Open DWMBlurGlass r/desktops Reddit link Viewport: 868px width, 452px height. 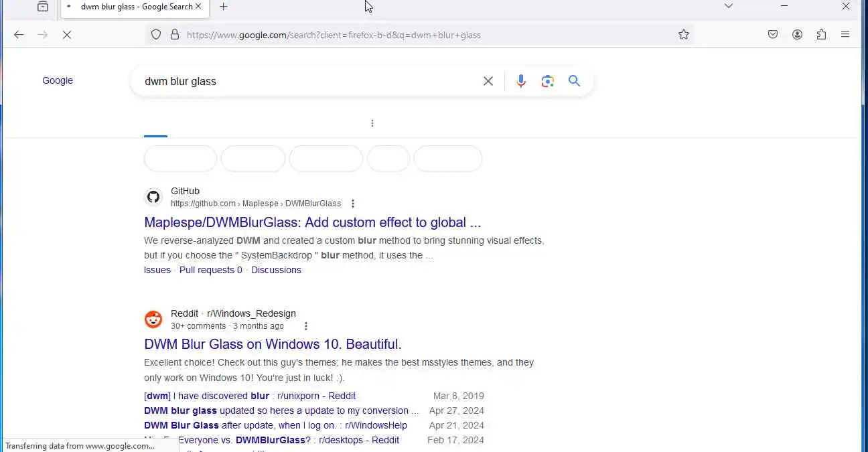coord(271,440)
